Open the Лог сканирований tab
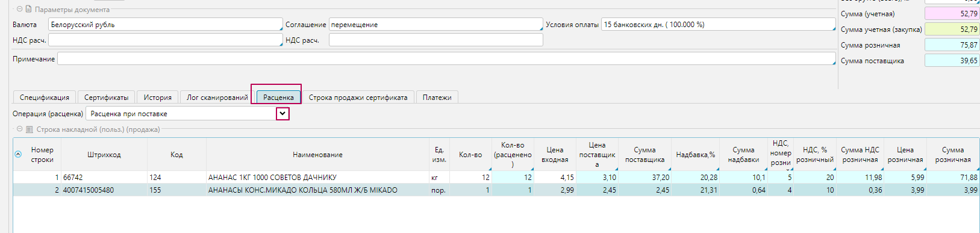 click(217, 97)
